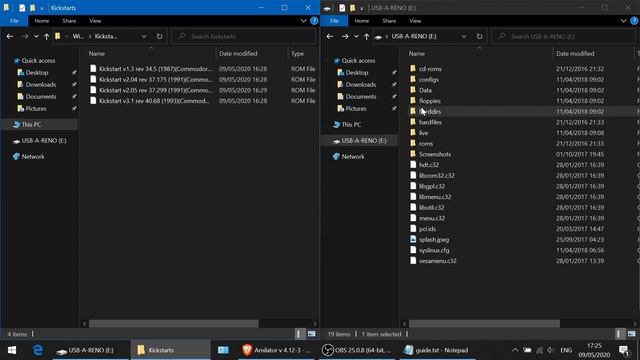This screenshot has height=360, width=640.
Task: Expand ribbon in USB-A-RENO window
Action: coord(623,21)
